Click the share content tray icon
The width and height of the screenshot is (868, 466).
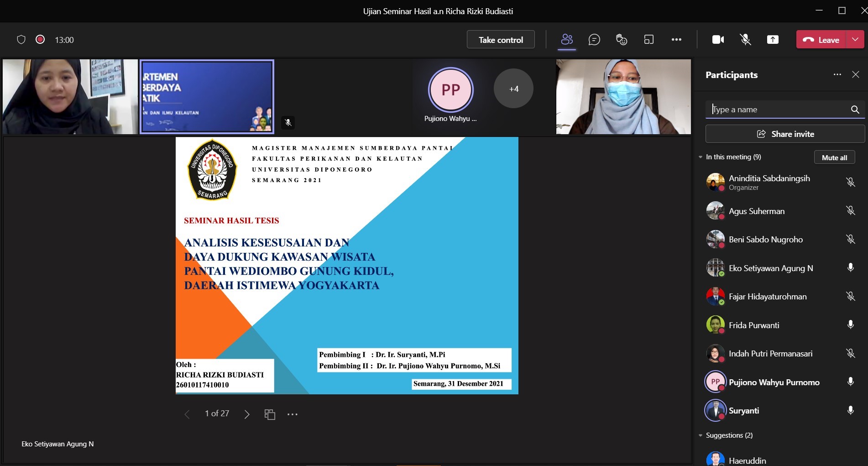[x=773, y=40]
